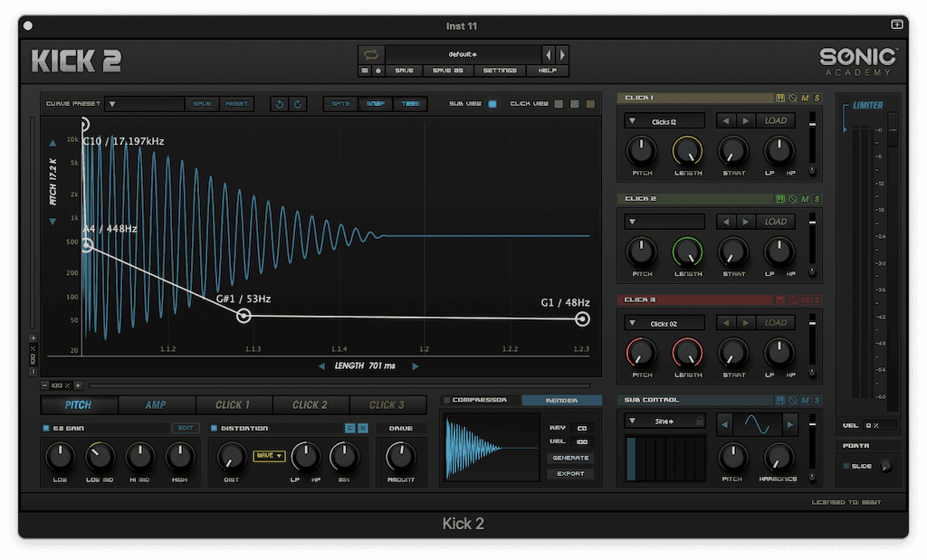Viewport: 927px width, 560px height.
Task: Go to the previous preset arrow
Action: [x=548, y=55]
